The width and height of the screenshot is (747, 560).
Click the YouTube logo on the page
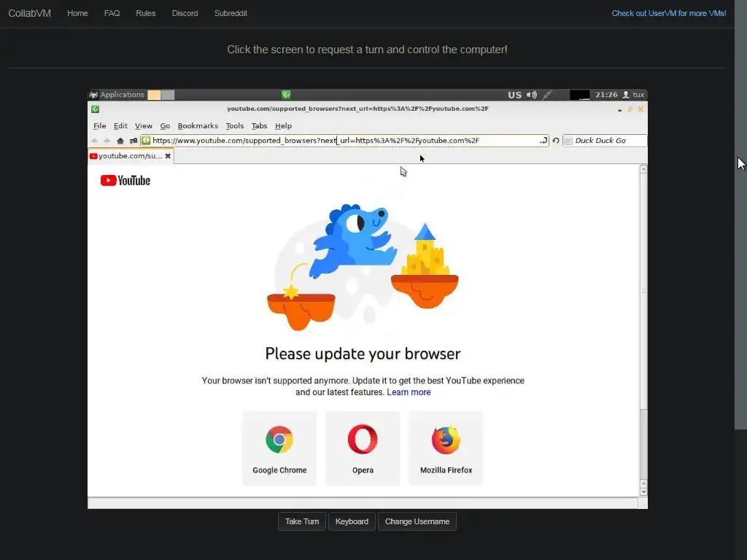click(x=125, y=181)
